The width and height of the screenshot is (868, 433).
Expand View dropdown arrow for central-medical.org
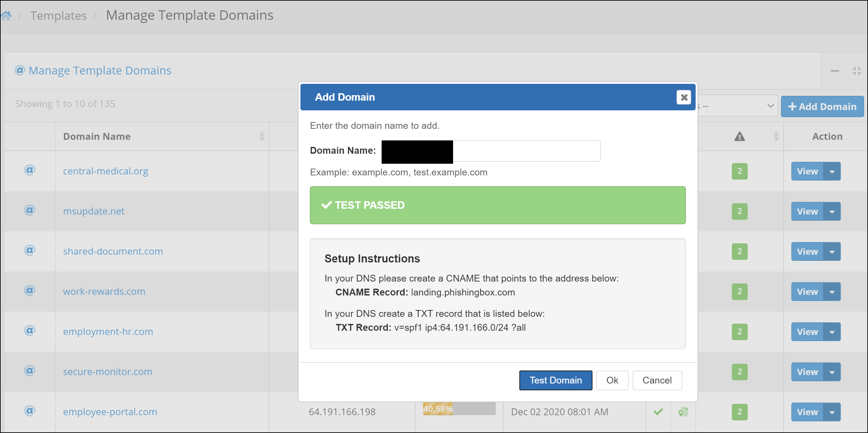[832, 172]
